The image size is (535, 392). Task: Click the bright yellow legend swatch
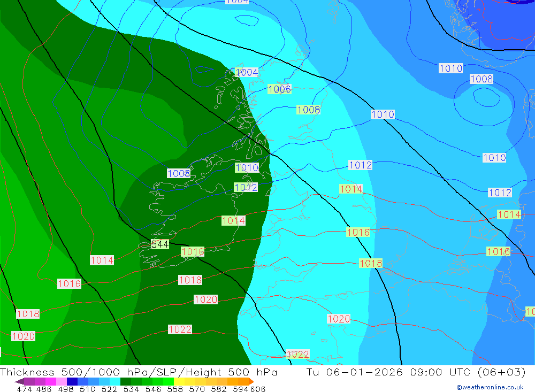pos(179,381)
